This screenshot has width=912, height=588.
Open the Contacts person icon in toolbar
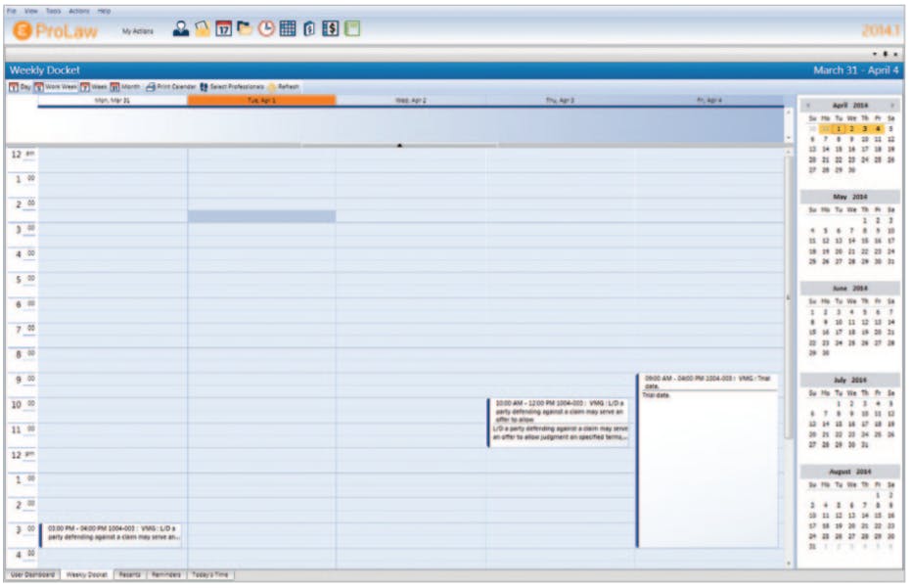click(181, 28)
